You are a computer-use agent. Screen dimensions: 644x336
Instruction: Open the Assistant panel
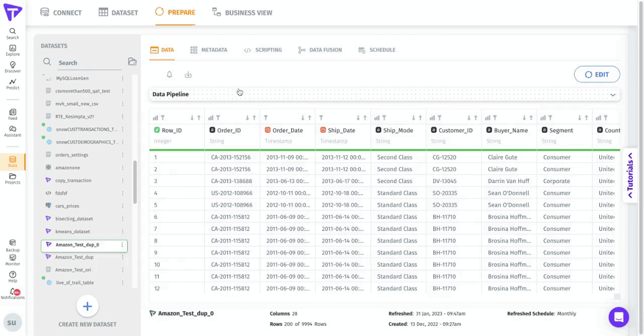13,131
